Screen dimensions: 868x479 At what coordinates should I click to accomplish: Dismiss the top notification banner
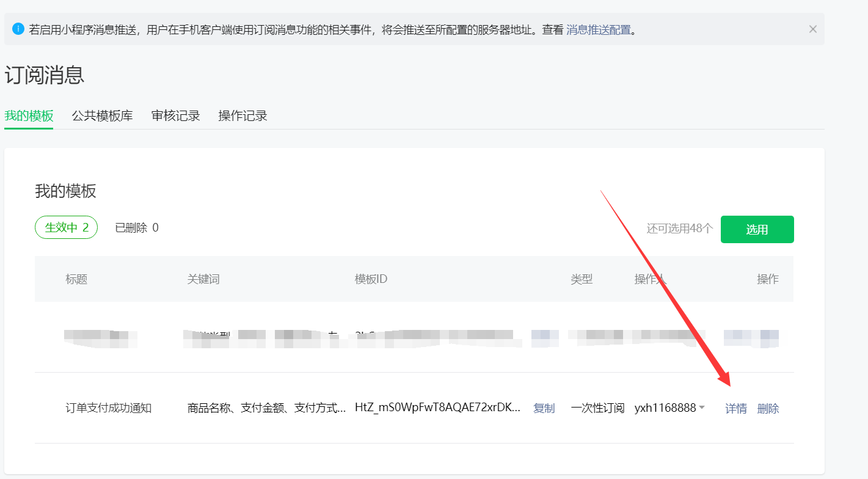click(x=812, y=29)
